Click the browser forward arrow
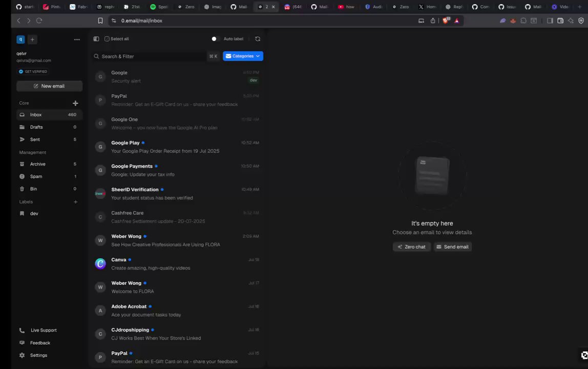The width and height of the screenshot is (588, 369). [x=29, y=20]
